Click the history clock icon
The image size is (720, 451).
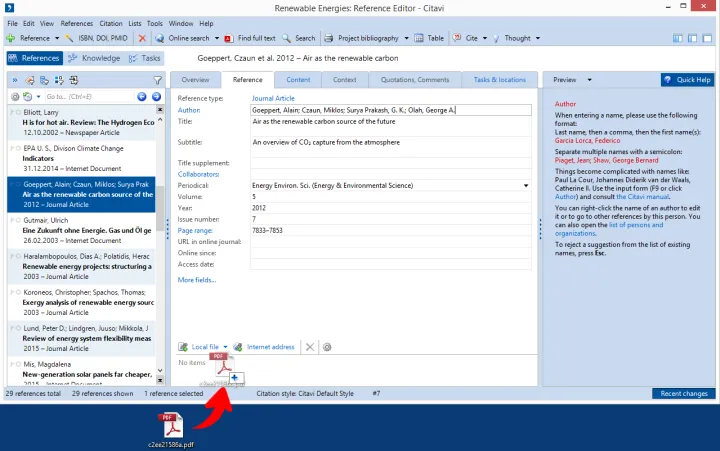coord(28,96)
